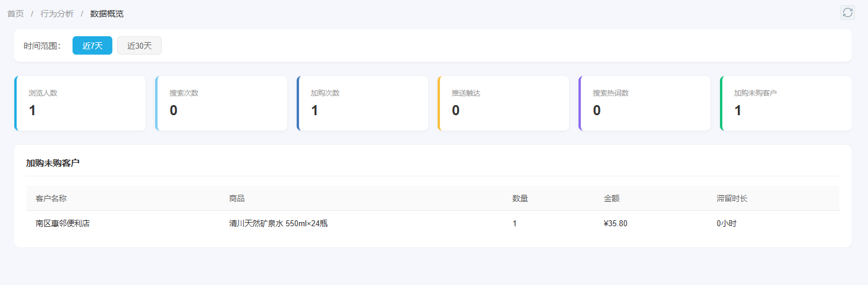Viewport: 868px width, 285px height.
Task: Select customer 南区惠邻便利店 cell
Action: (62, 224)
